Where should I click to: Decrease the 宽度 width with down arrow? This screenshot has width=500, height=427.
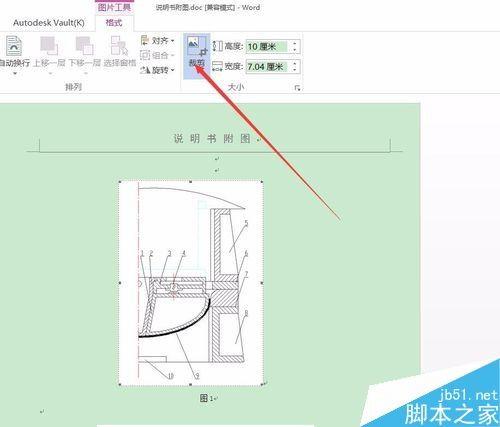(295, 70)
